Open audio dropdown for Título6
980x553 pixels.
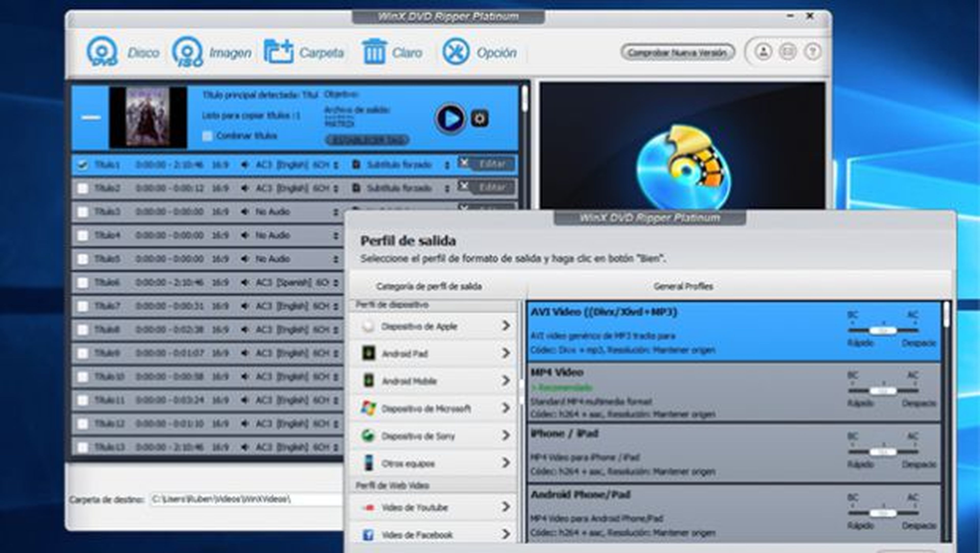336,283
